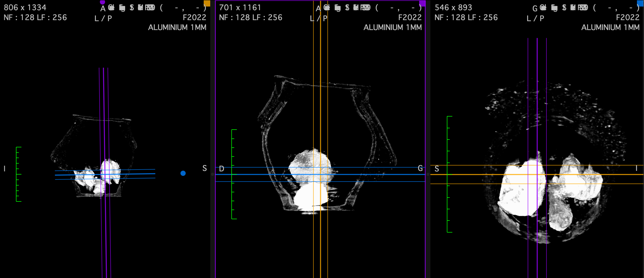Click the 'D' orientation marker in middle view

point(221,169)
